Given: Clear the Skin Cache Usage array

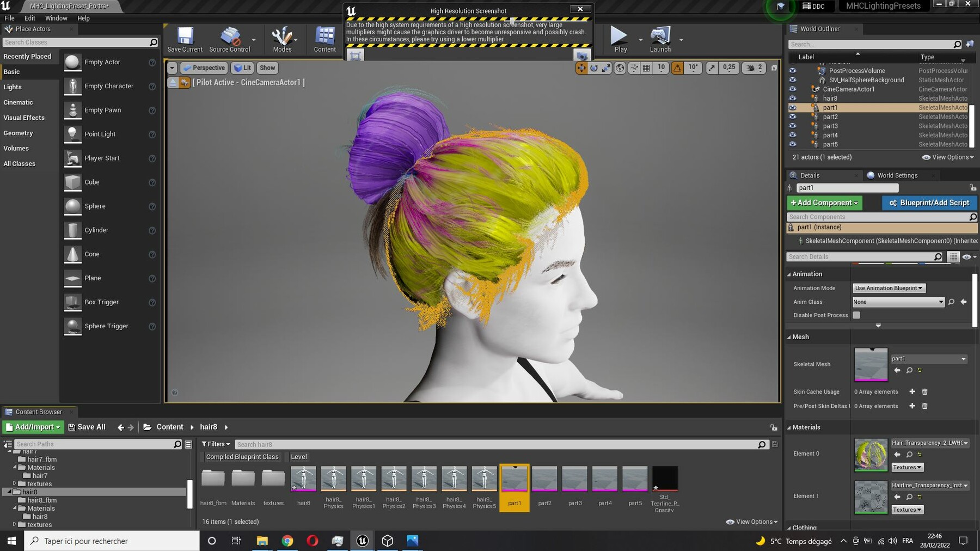Looking at the screenshot, I should [924, 391].
